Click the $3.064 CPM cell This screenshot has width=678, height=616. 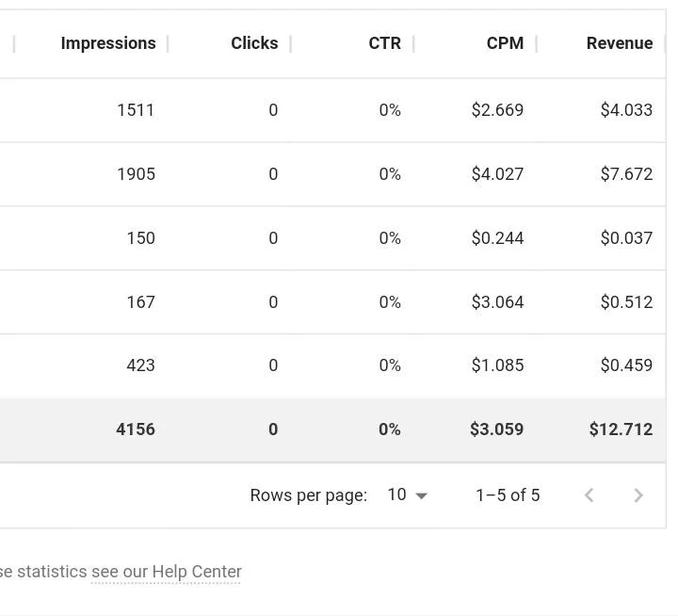point(497,302)
